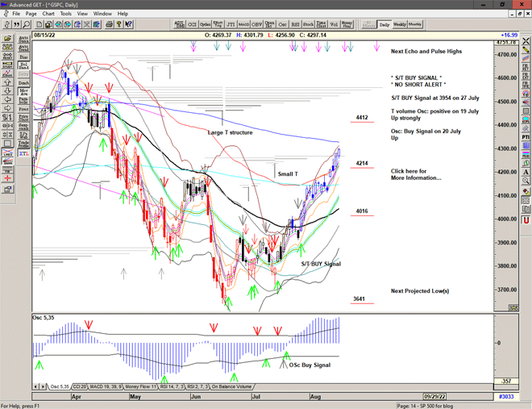Open the Tools menu

tap(65, 14)
